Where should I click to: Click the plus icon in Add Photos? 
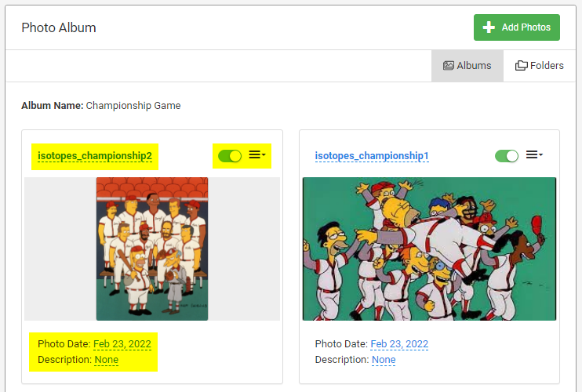pos(489,27)
